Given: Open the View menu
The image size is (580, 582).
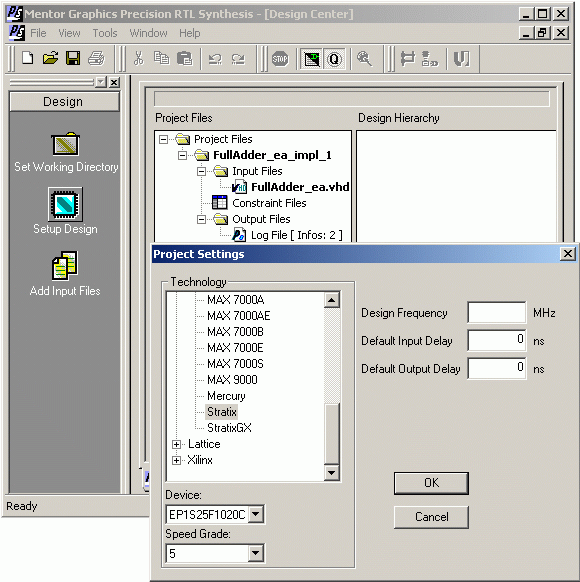Looking at the screenshot, I should pyautogui.click(x=69, y=33).
